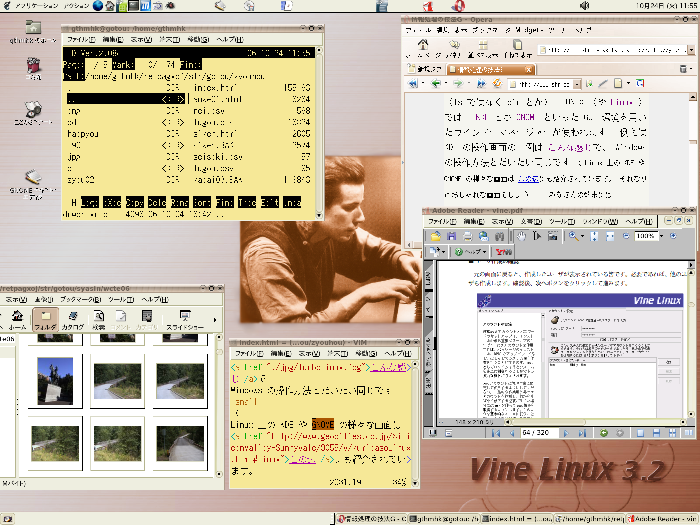700x525 pixels.
Task: Start the Slideshow in image browser toolbar
Action: tap(185, 320)
